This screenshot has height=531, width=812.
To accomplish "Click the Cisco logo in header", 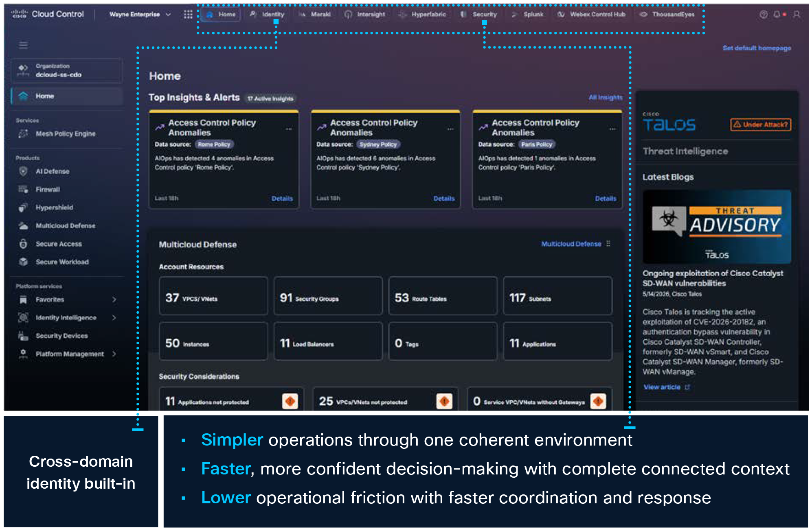I will click(19, 14).
